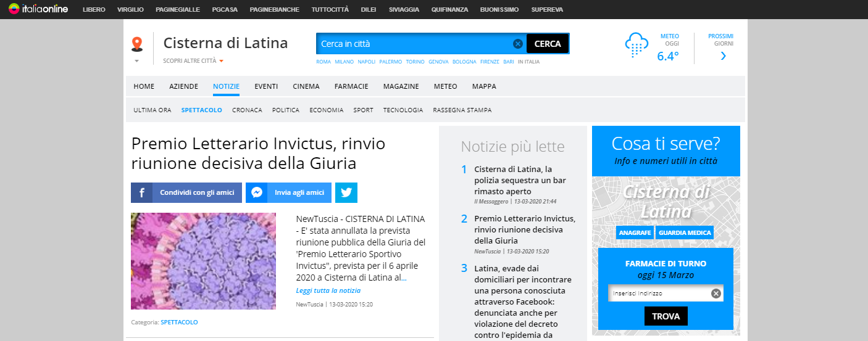Click the Guardia Medica button
Viewport: 868px width, 341px height.
pos(685,232)
